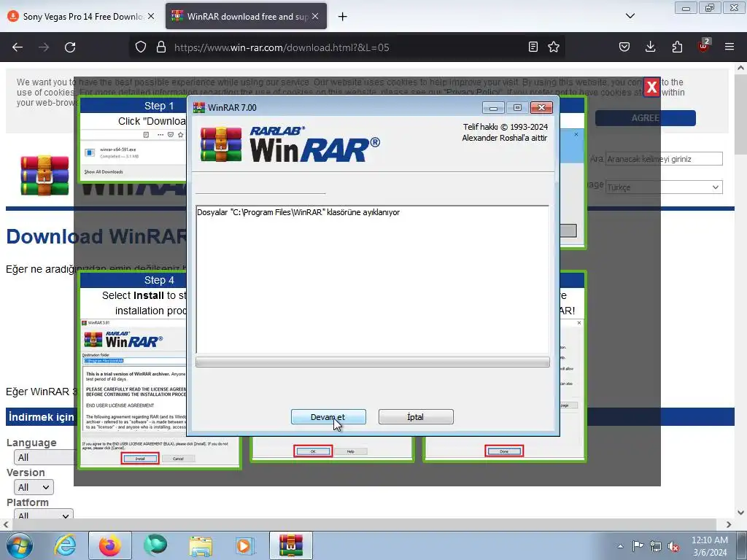Click the vertical page scrollbar
747x560 pixels.
[x=740, y=114]
